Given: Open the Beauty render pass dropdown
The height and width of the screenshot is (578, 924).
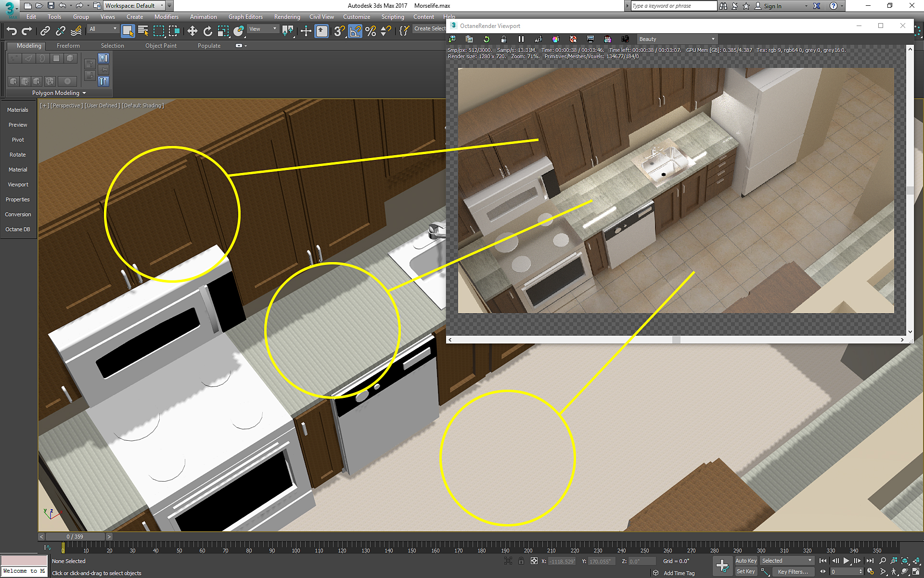Looking at the screenshot, I should point(676,39).
